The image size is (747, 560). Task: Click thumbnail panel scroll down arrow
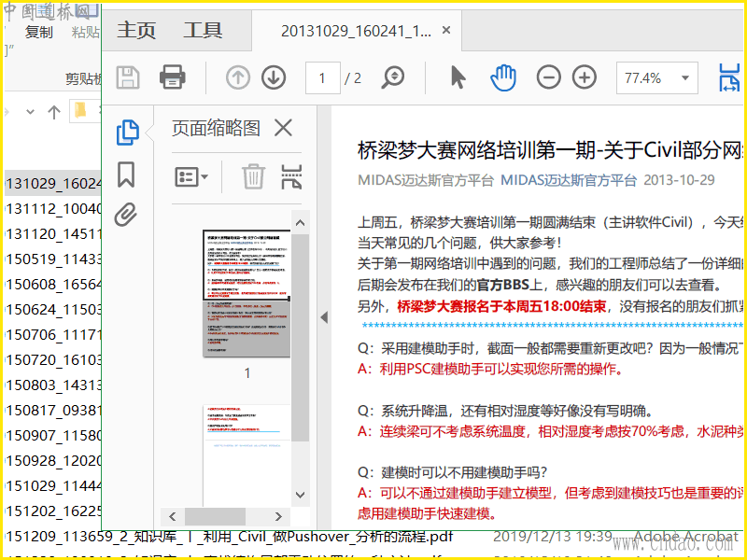tap(300, 495)
